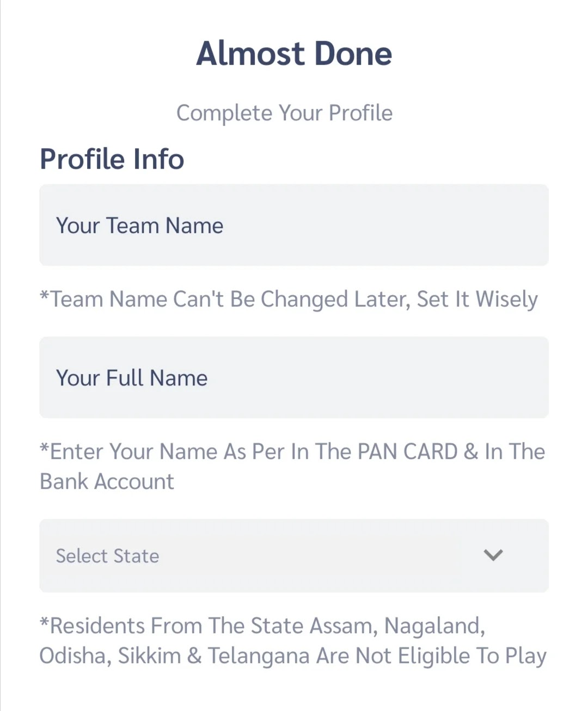588x711 pixels.
Task: Click the chevron arrow in Select State
Action: (x=493, y=555)
